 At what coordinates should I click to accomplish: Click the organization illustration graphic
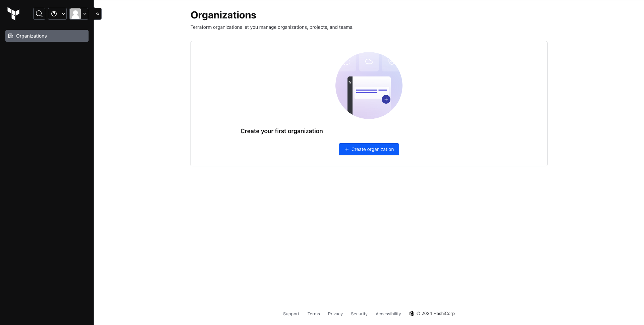pyautogui.click(x=369, y=86)
